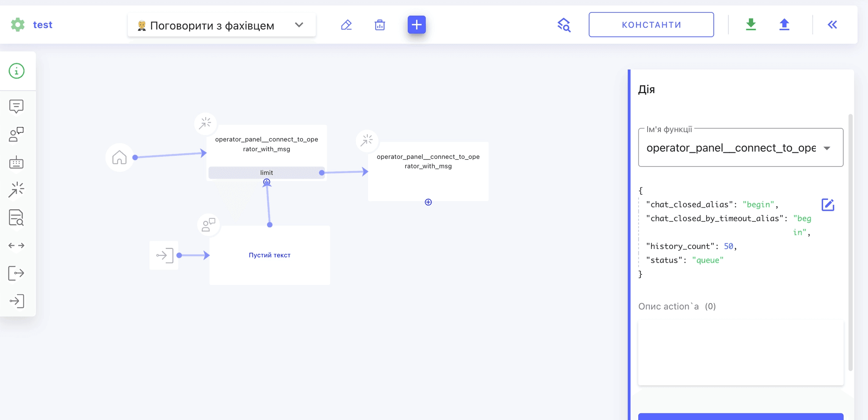Click the right panel vertical scrollbar
This screenshot has width=868, height=420.
click(x=850, y=243)
